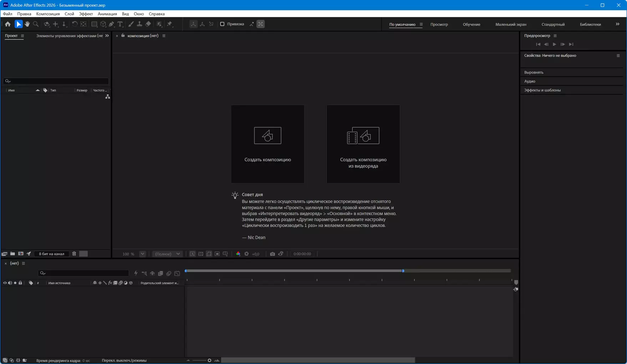Expand hidden workspaces with double chevron
The width and height of the screenshot is (627, 364).
click(x=617, y=24)
